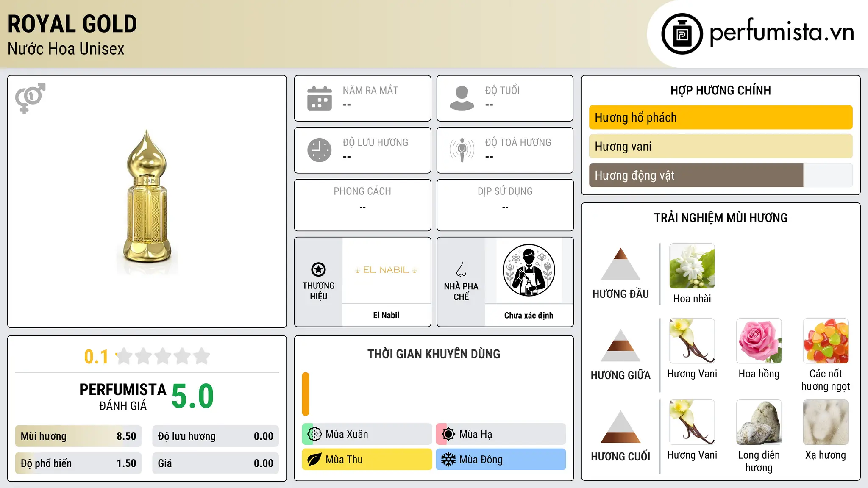
Task: Click the HƯƠNG ĐẦU label
Action: pyautogui.click(x=620, y=294)
